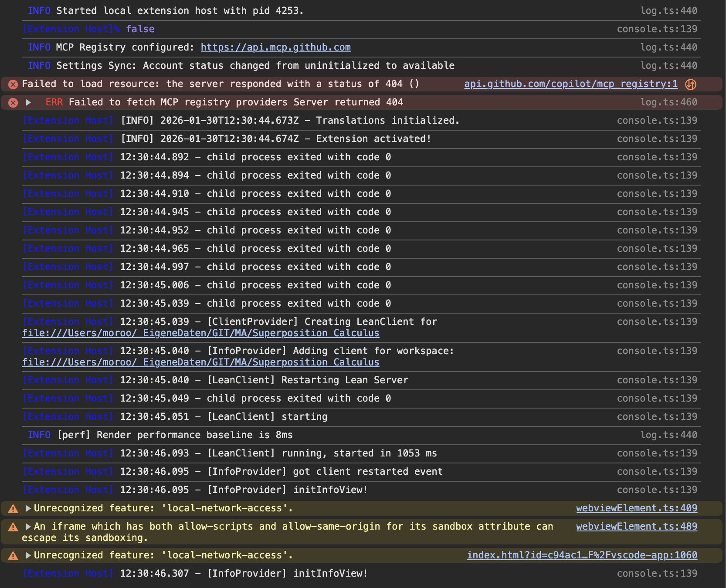
Task: Expand the iframe allow-scripts sandbox warning
Action: [x=28, y=527]
